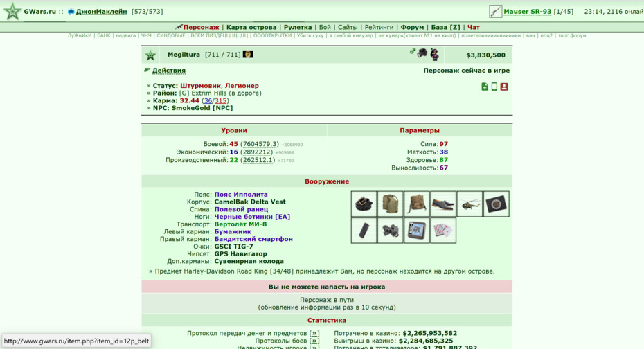Image resolution: width=644 pixels, height=349 pixels.
Task: Click the green phone icon
Action: pos(494,87)
